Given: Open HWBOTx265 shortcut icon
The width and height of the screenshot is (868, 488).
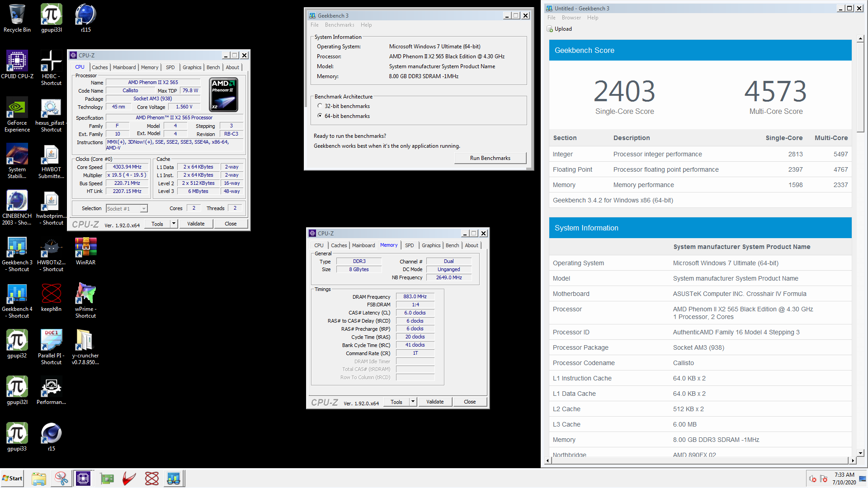Looking at the screenshot, I should [x=52, y=254].
